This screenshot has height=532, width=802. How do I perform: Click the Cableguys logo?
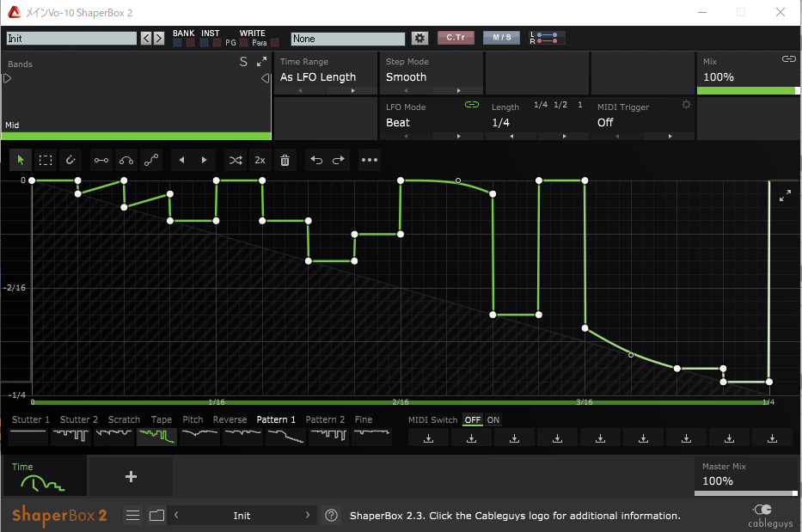click(770, 516)
